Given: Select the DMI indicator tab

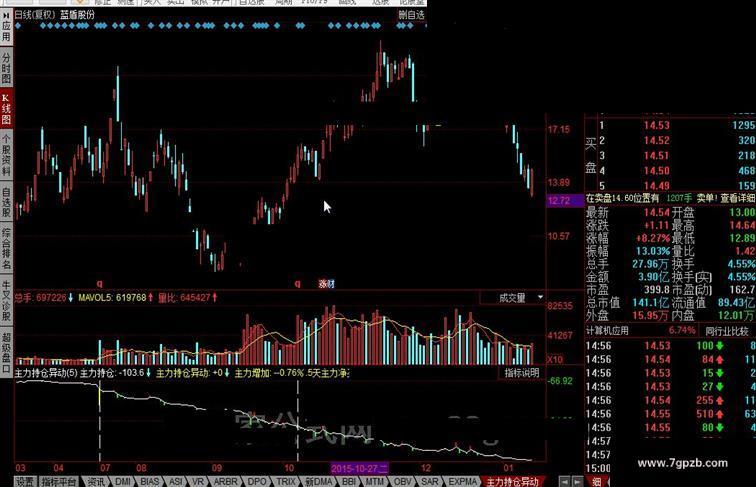Looking at the screenshot, I should point(122,481).
